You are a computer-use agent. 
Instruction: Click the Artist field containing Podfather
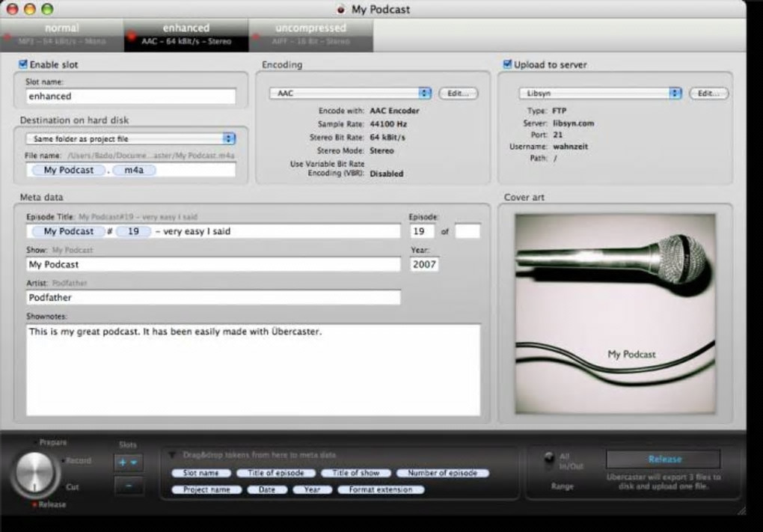click(x=213, y=297)
